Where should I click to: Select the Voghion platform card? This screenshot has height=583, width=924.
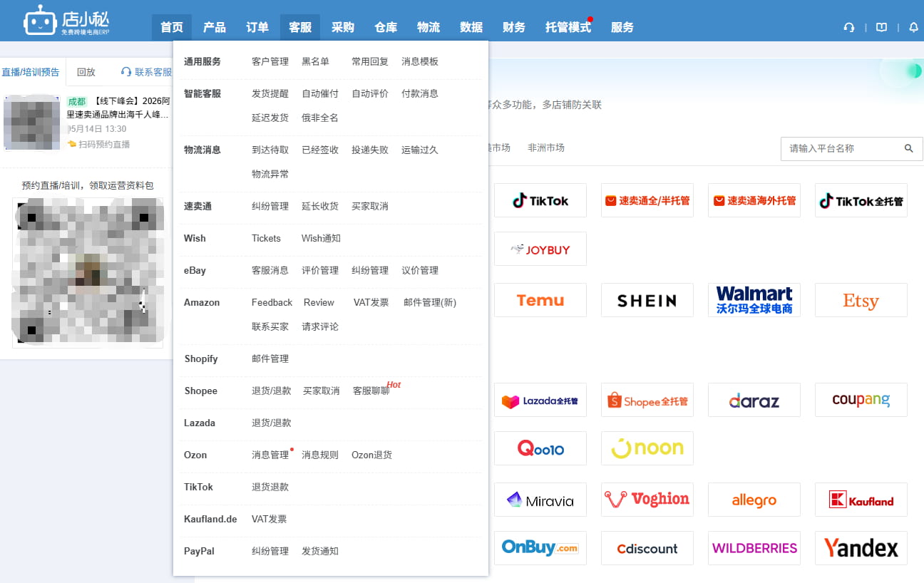[x=647, y=500]
